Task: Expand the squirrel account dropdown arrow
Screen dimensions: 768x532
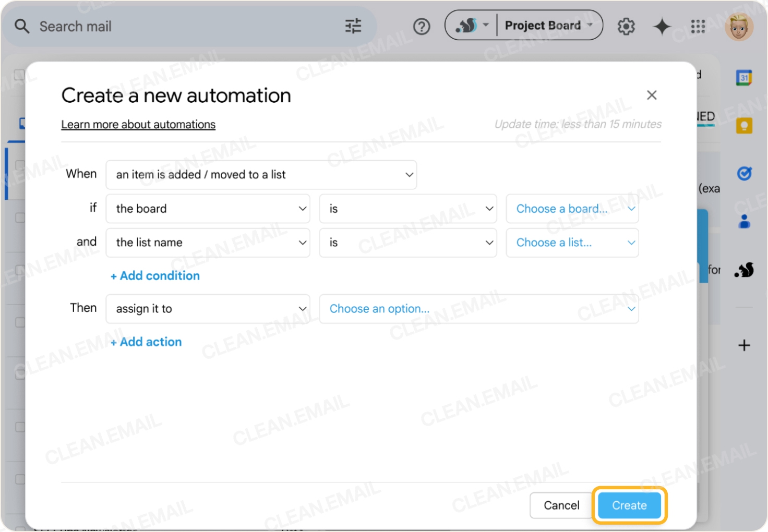Action: tap(486, 25)
